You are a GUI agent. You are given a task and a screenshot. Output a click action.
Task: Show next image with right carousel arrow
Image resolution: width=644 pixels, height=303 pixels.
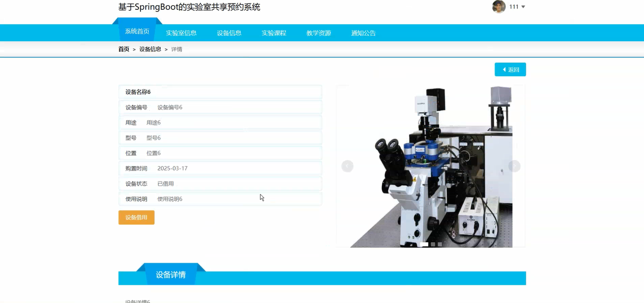(514, 166)
